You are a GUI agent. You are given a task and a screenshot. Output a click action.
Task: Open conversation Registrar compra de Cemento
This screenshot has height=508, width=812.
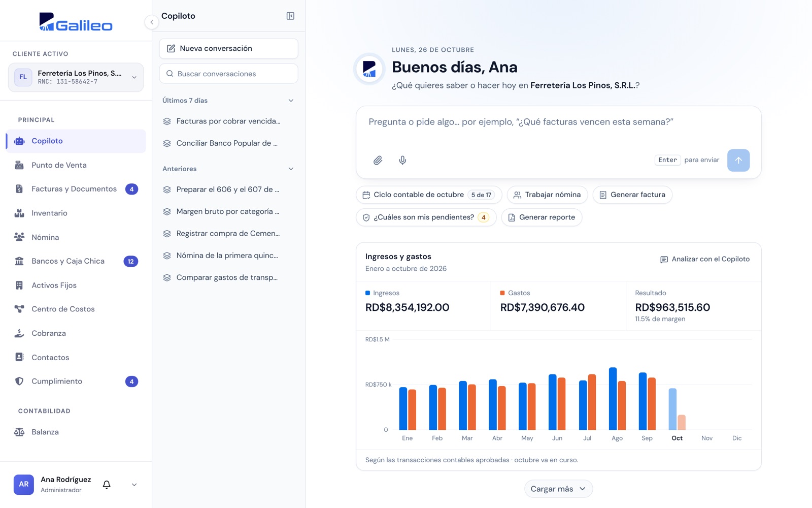point(228,234)
